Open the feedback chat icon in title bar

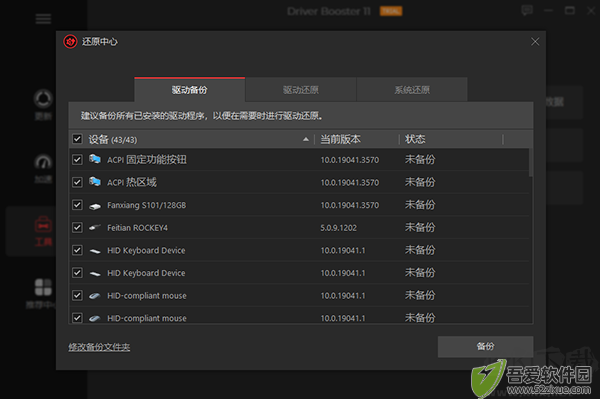coord(527,10)
